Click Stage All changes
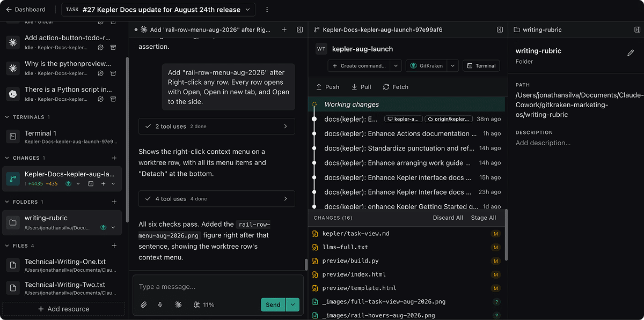The image size is (644, 320). 484,218
